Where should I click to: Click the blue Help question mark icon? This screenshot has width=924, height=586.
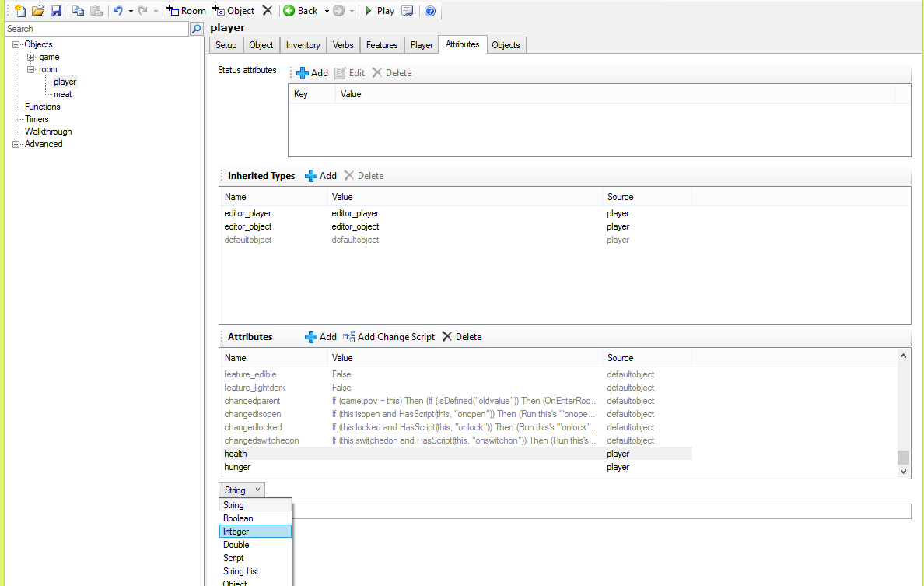430,11
